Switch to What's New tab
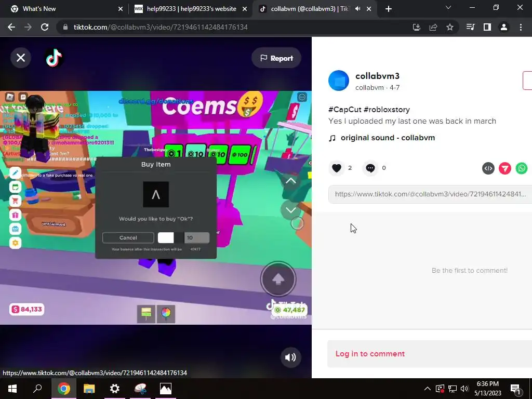 click(64, 9)
